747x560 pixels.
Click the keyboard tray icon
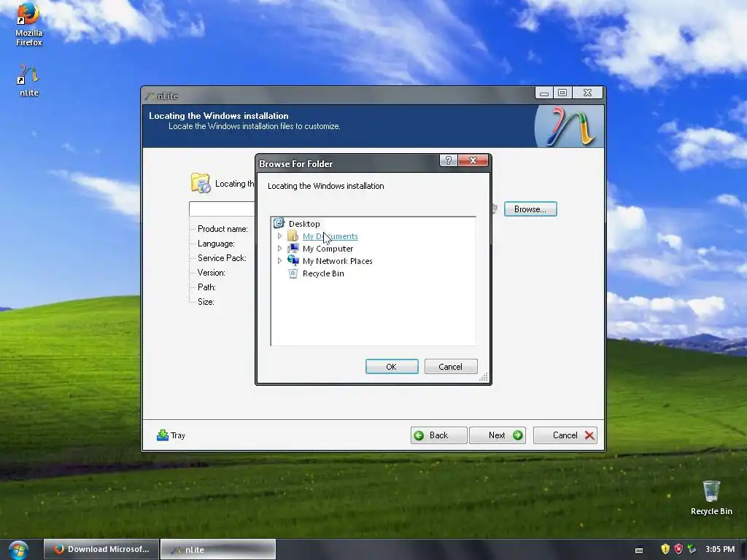[x=639, y=550]
